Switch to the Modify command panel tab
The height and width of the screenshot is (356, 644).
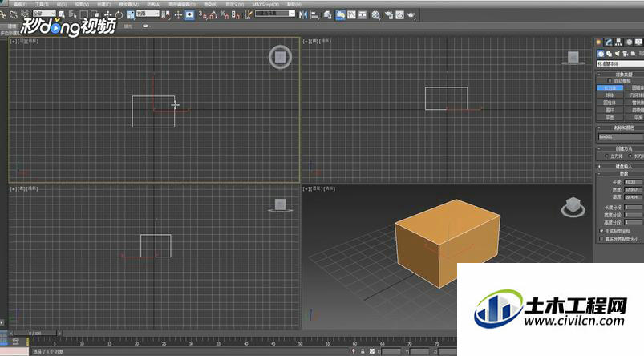click(609, 42)
